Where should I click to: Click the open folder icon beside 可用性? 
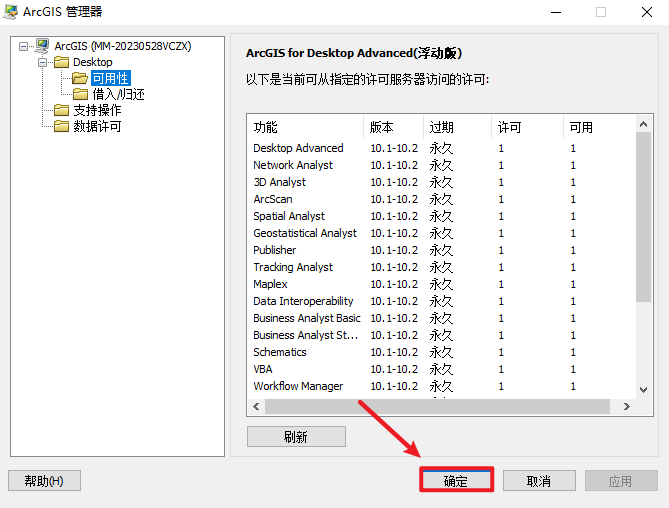click(79, 78)
